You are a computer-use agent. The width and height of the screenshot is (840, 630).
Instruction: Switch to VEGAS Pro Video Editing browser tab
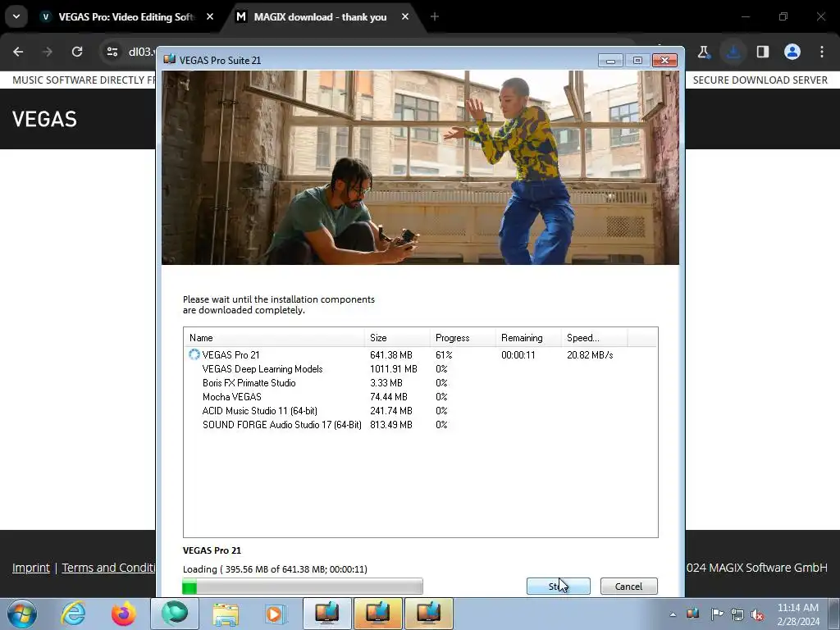coord(126,16)
